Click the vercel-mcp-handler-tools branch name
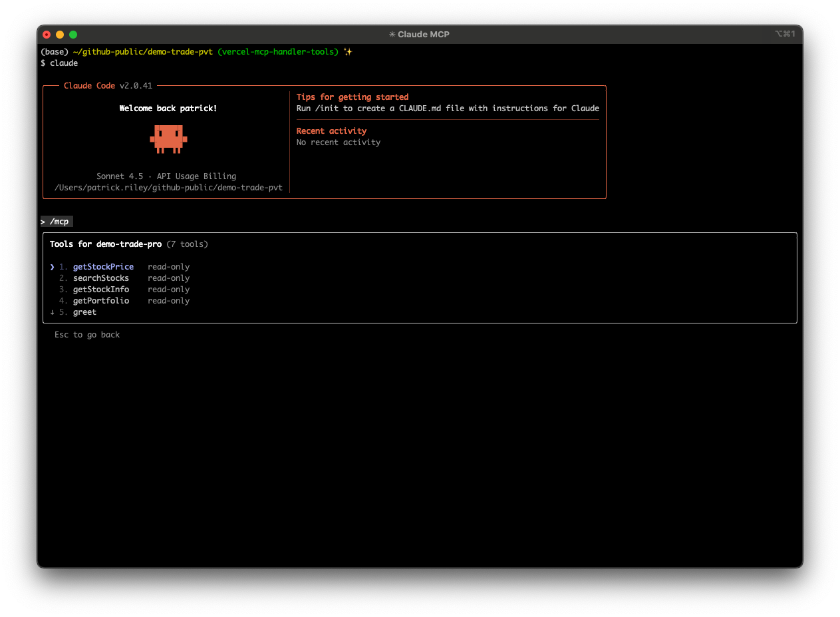Screen dimensions: 840x617 (x=278, y=52)
